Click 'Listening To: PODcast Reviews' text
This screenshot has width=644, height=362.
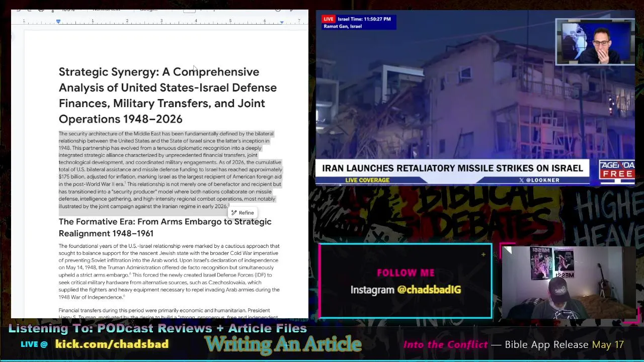157,328
